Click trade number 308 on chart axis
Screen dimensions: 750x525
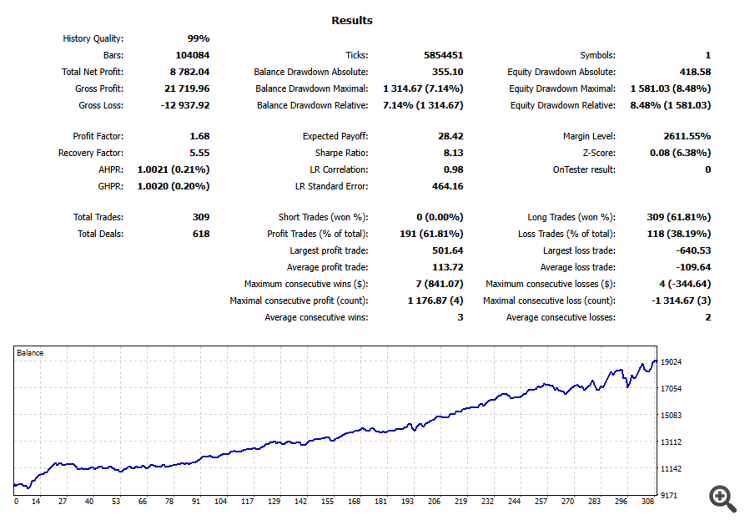coord(648,502)
